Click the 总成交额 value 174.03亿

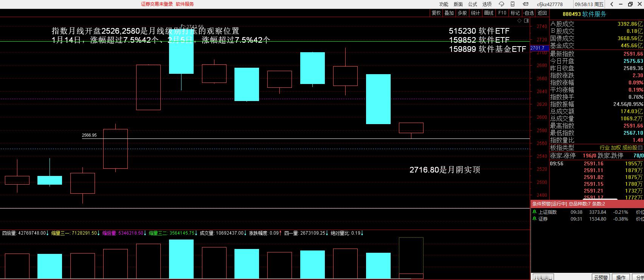pos(632,112)
